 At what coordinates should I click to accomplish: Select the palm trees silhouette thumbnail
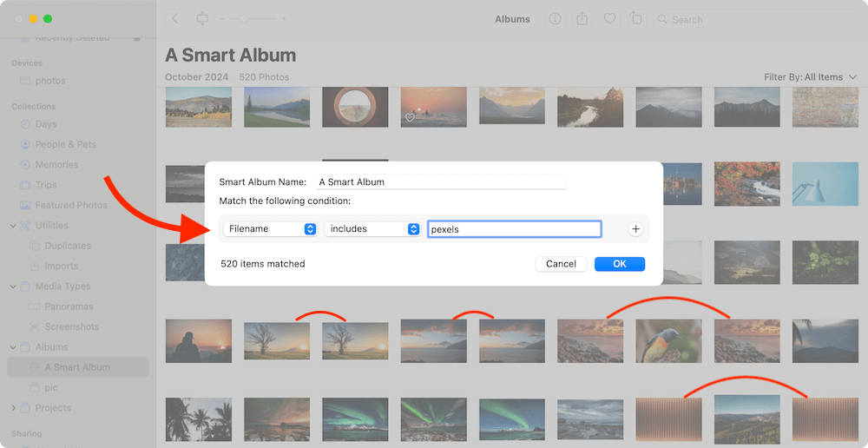(199, 419)
